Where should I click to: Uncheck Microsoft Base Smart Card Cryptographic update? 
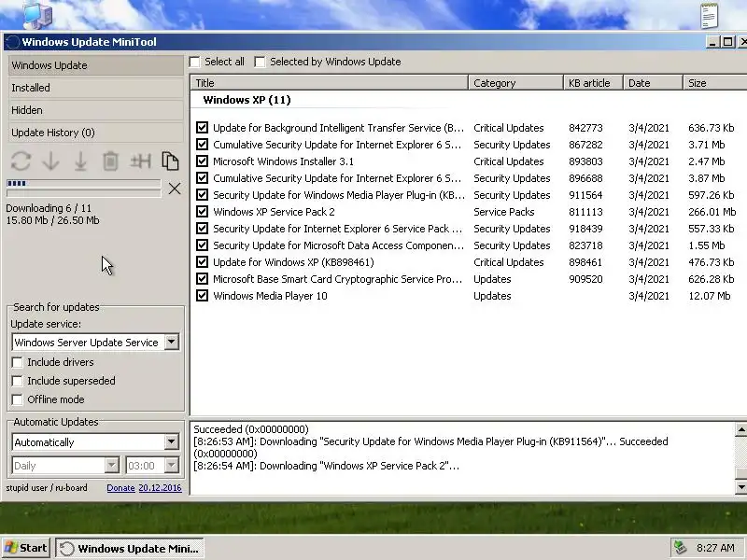coord(202,278)
